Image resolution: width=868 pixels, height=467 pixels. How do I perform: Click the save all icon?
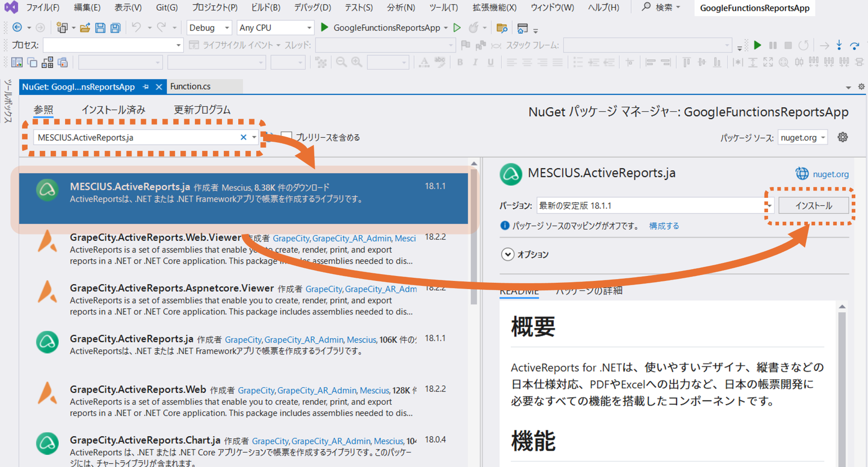tap(116, 28)
